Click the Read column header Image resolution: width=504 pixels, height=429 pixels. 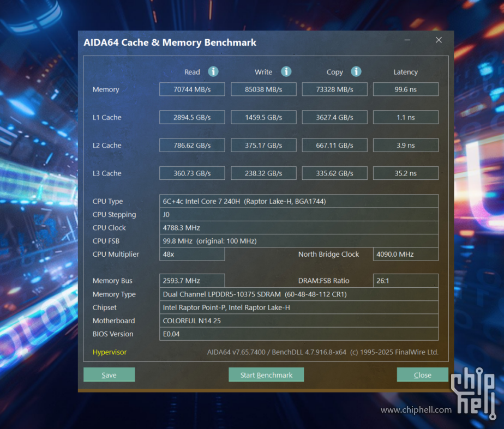192,72
